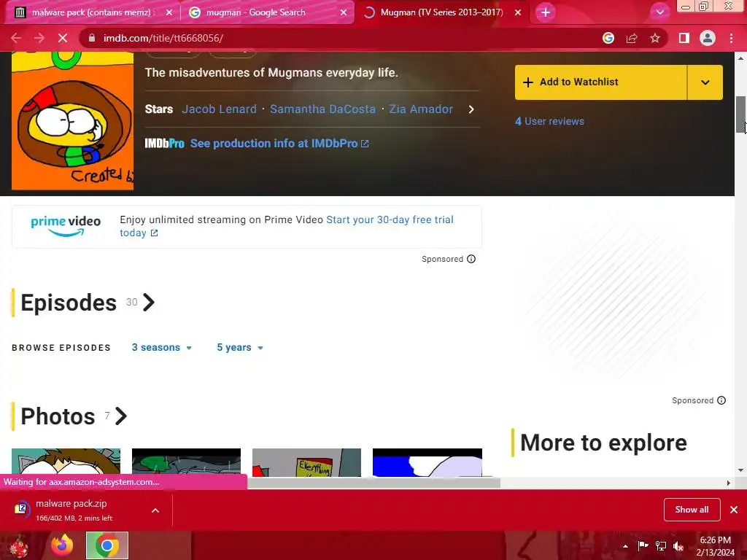Open clock showing 6:26 PM
The height and width of the screenshot is (560, 747).
(x=715, y=546)
